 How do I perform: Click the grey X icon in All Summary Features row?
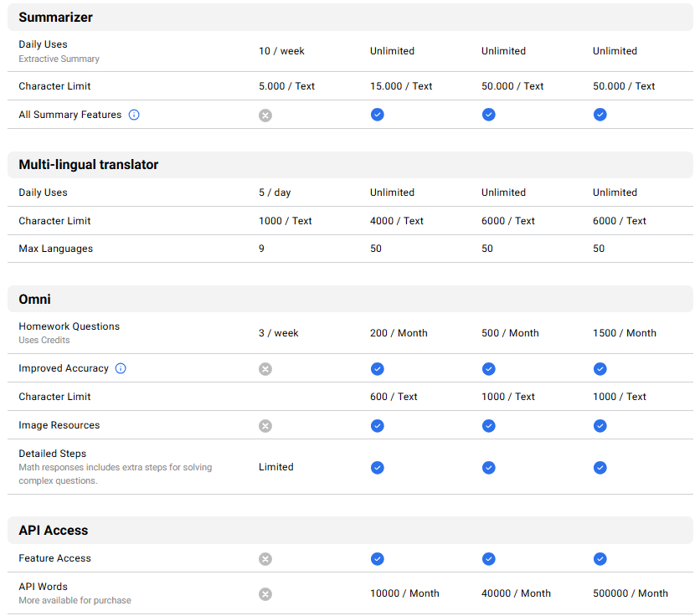(x=265, y=116)
